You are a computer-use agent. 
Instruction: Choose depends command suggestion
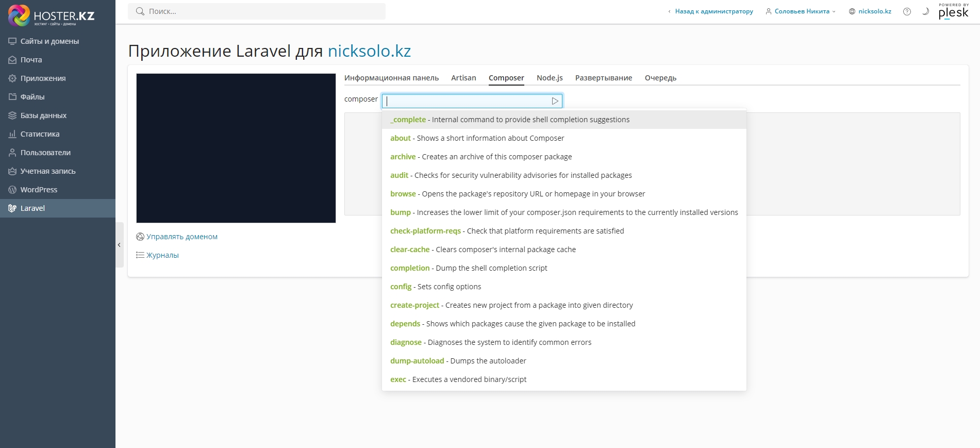564,324
